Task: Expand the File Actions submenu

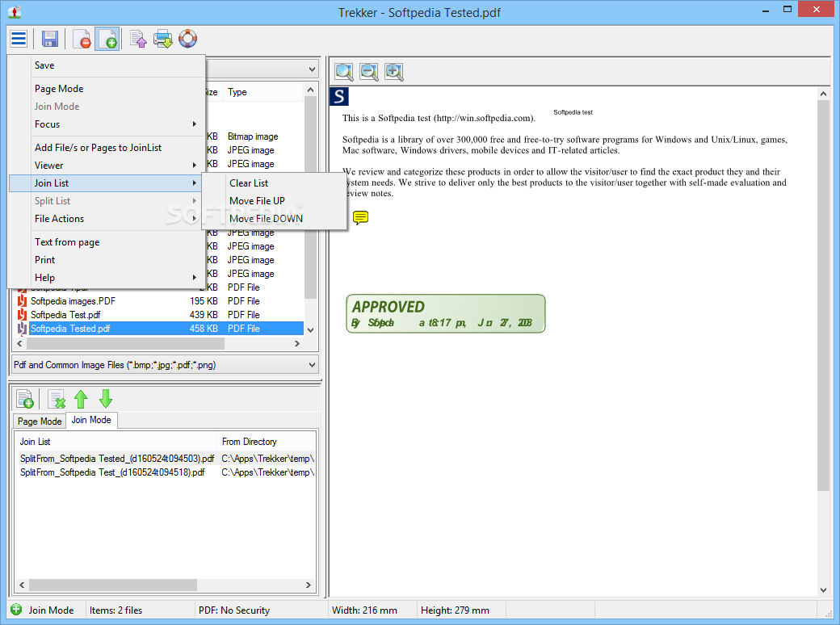Action: pos(107,219)
